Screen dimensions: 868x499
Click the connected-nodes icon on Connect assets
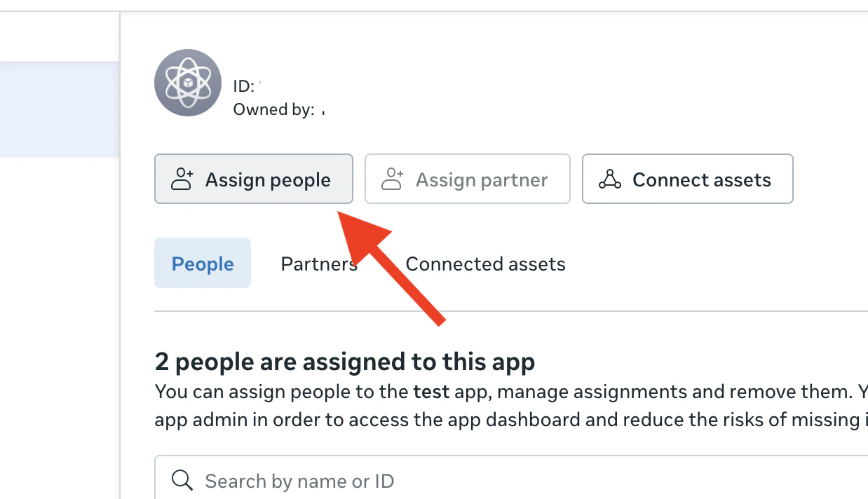click(609, 179)
